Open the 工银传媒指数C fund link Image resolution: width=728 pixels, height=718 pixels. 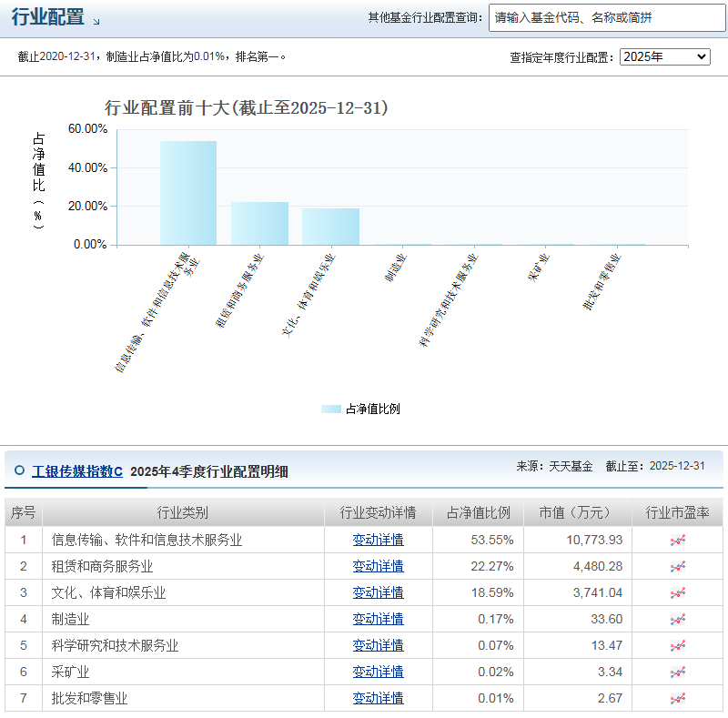coord(77,471)
